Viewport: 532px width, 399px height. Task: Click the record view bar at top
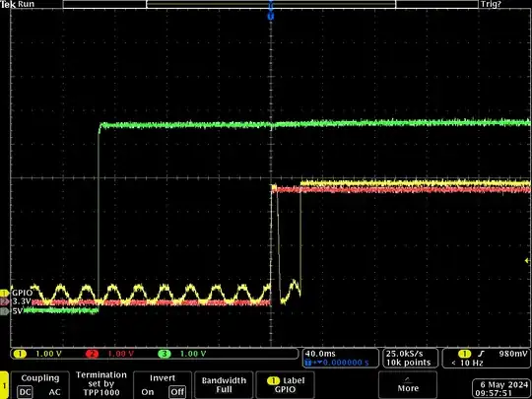(270, 4)
